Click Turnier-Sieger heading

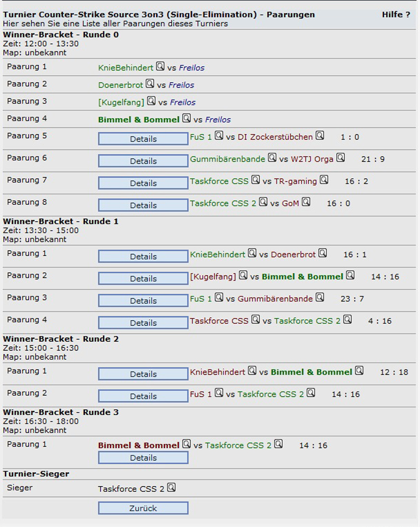pyautogui.click(x=36, y=474)
